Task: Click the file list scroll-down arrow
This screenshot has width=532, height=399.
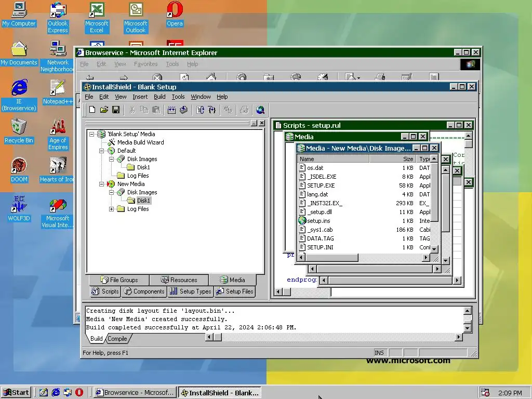Action: pyautogui.click(x=434, y=249)
